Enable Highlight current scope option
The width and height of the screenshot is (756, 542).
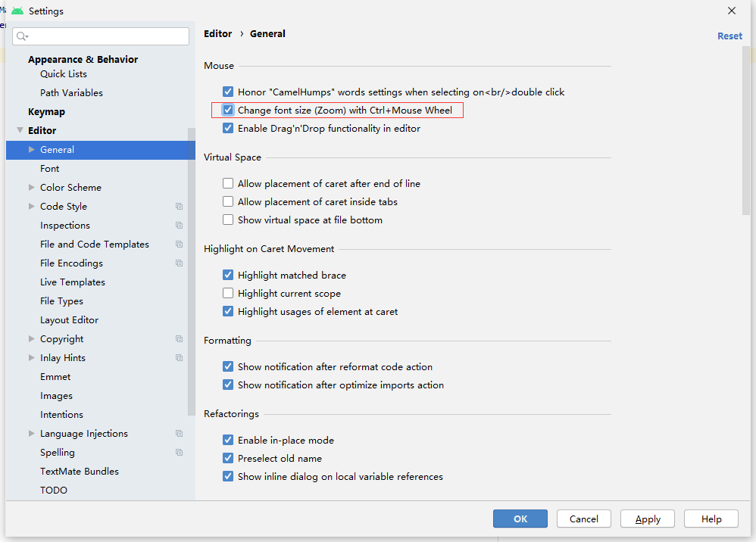tap(228, 293)
